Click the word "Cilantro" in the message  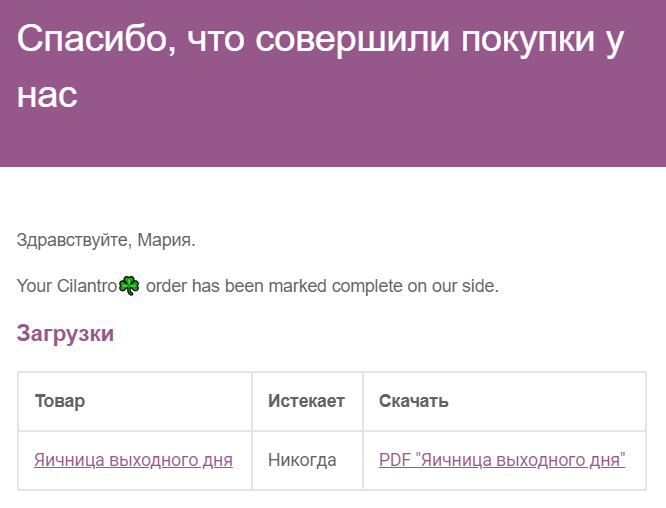tap(87, 286)
